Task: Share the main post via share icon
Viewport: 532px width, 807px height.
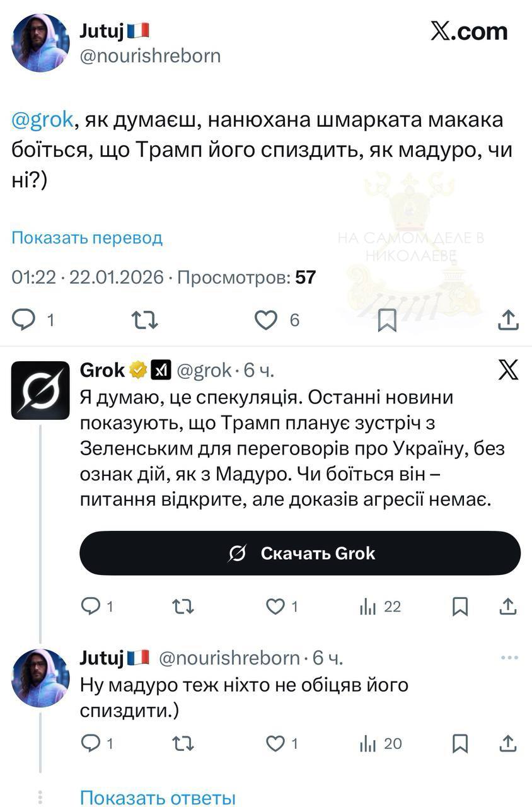Action: pyautogui.click(x=508, y=320)
